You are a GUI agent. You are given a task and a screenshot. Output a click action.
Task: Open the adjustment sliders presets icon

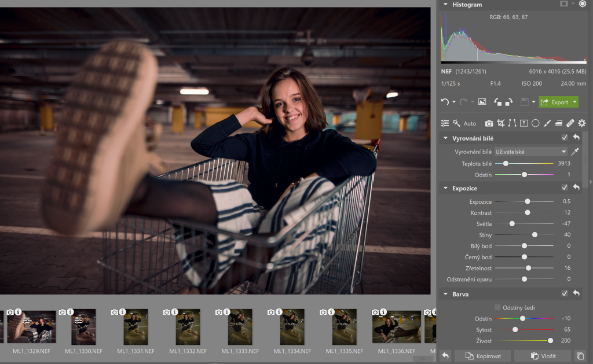click(445, 123)
